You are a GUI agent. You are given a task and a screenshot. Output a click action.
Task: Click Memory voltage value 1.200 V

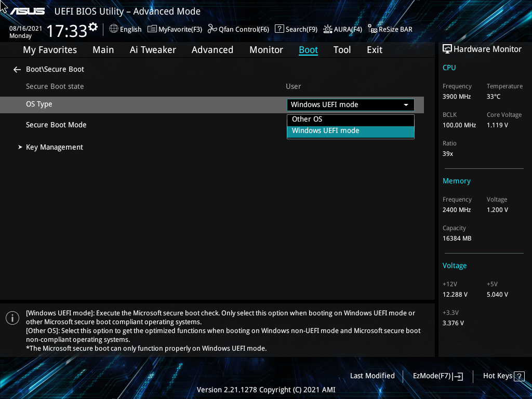click(x=497, y=210)
